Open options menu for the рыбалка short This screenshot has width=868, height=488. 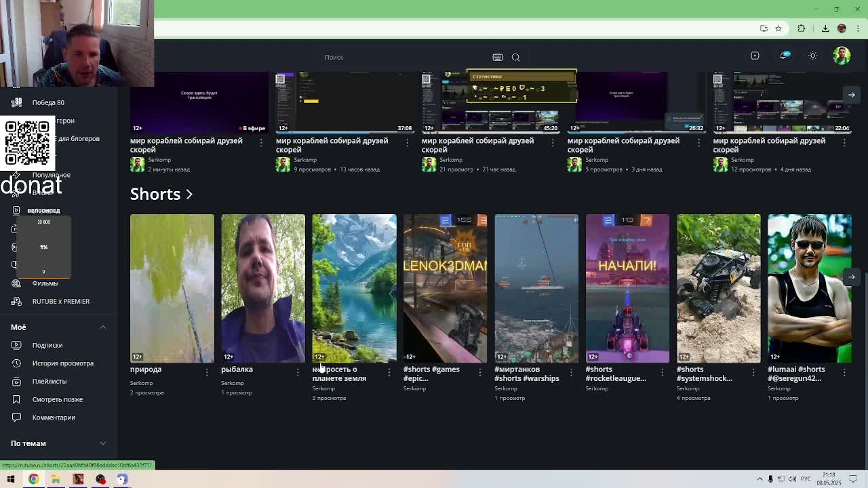pos(298,372)
